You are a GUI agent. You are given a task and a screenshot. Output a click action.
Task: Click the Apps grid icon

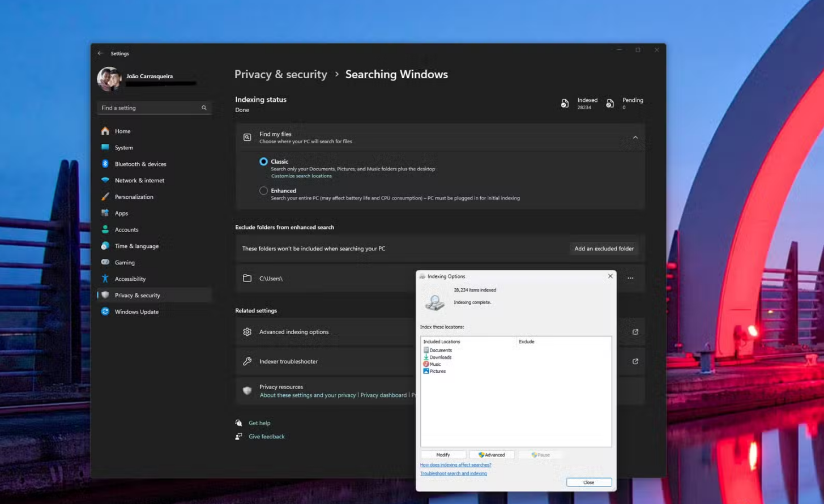click(x=105, y=213)
